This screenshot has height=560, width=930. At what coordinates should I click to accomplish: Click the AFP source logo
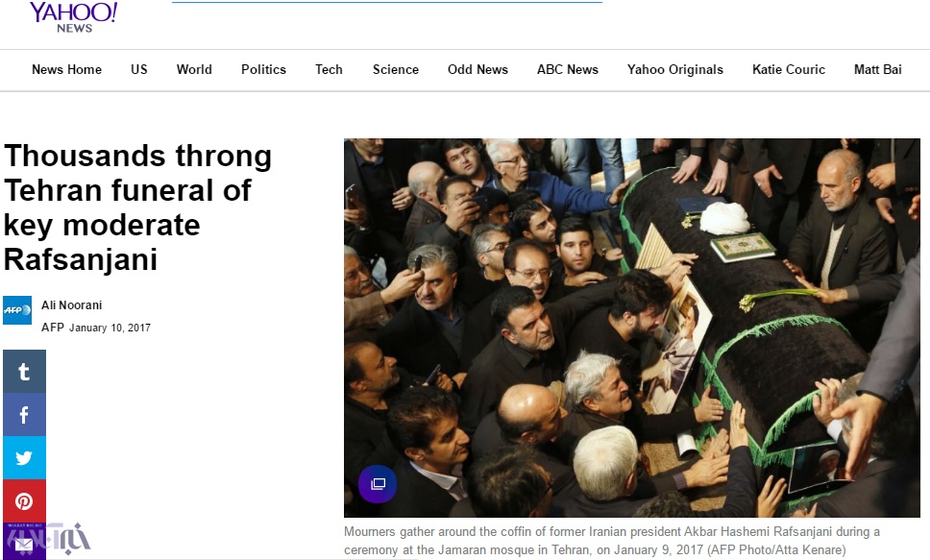point(17,310)
